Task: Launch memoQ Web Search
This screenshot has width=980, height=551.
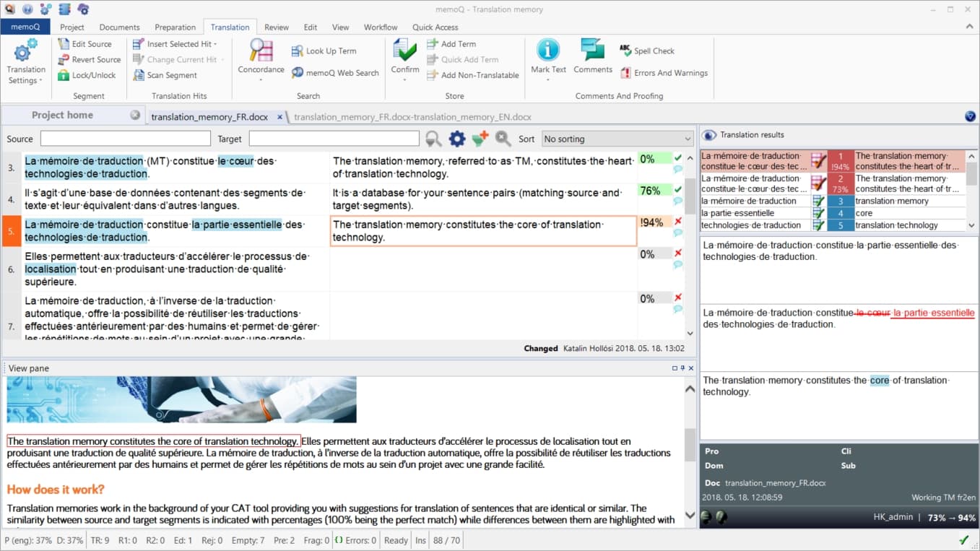Action: click(336, 73)
